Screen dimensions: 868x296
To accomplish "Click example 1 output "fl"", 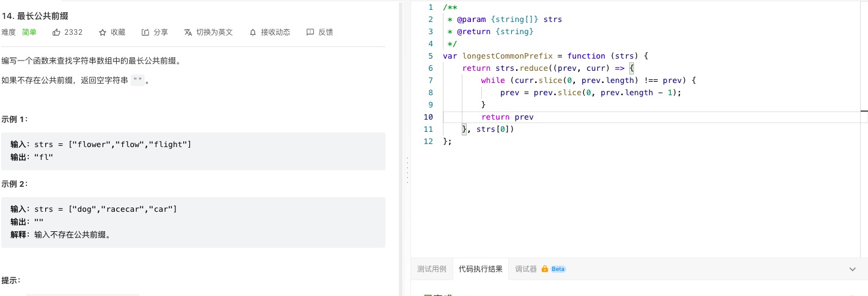I will coord(32,157).
